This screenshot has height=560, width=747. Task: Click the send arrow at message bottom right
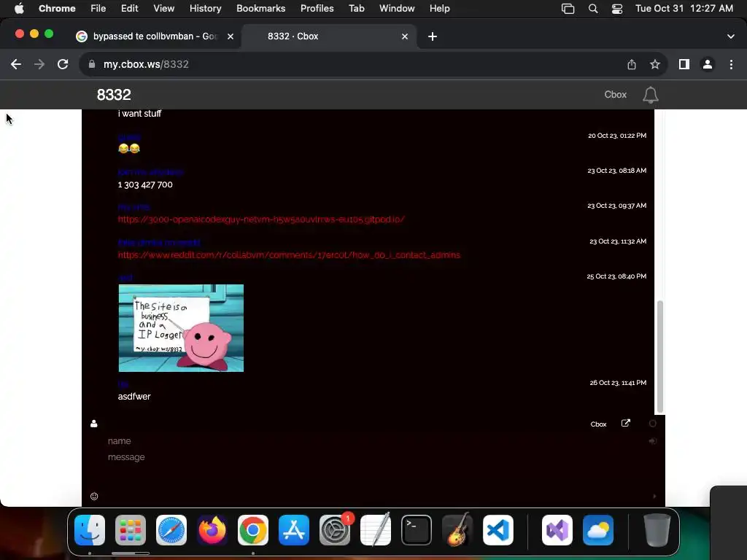click(x=654, y=496)
